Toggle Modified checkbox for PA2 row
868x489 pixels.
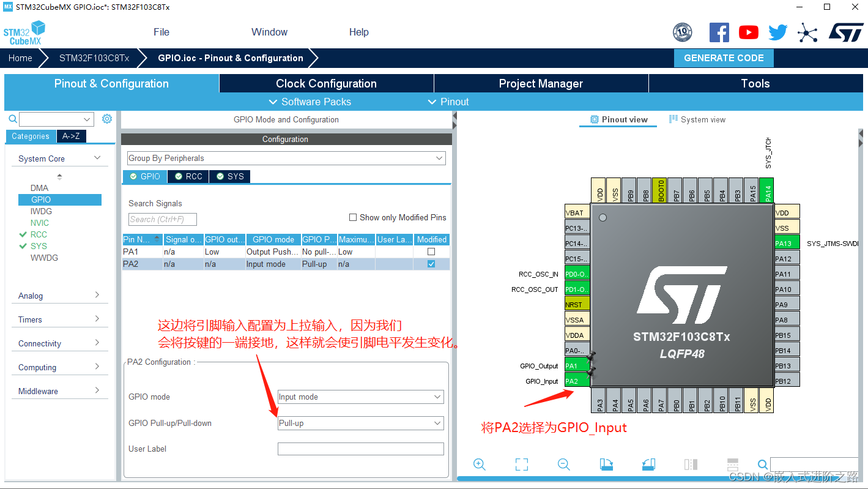pos(431,264)
